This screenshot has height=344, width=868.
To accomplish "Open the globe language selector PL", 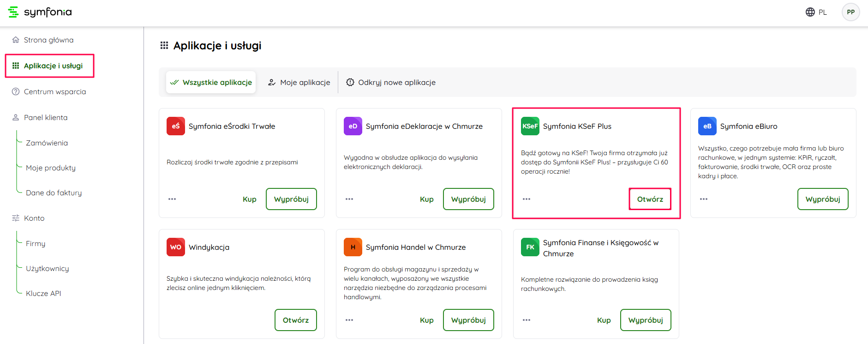I will [816, 12].
